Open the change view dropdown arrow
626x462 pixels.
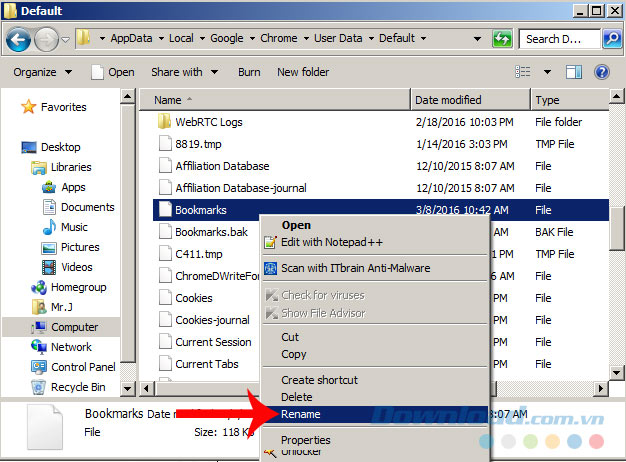click(546, 72)
